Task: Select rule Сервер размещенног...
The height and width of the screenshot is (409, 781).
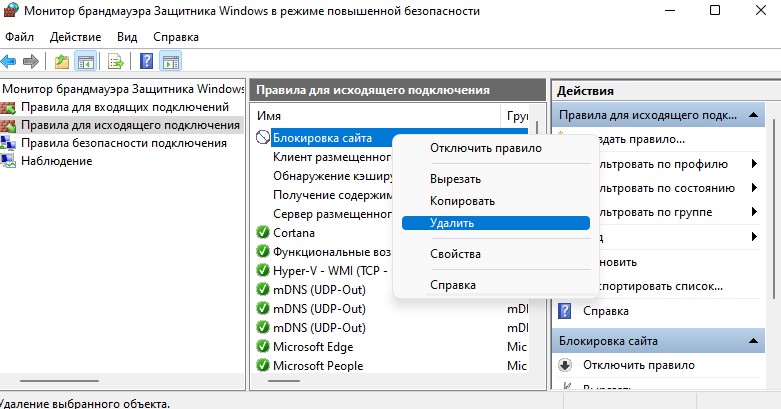Action: 333,214
